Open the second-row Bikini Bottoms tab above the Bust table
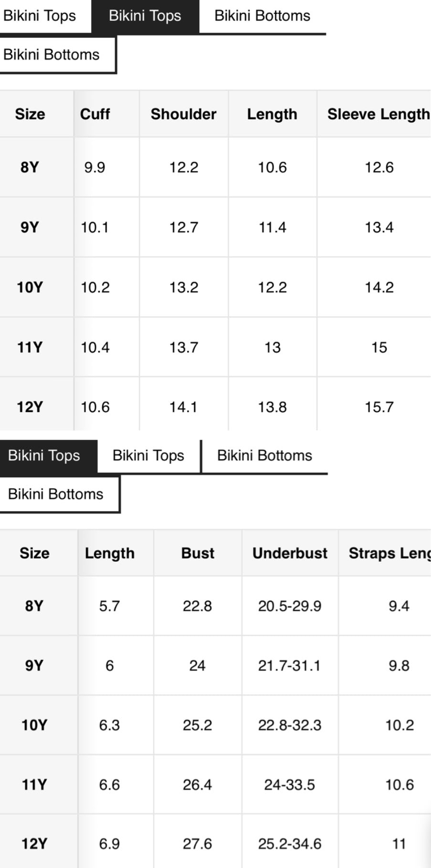 coord(55,494)
